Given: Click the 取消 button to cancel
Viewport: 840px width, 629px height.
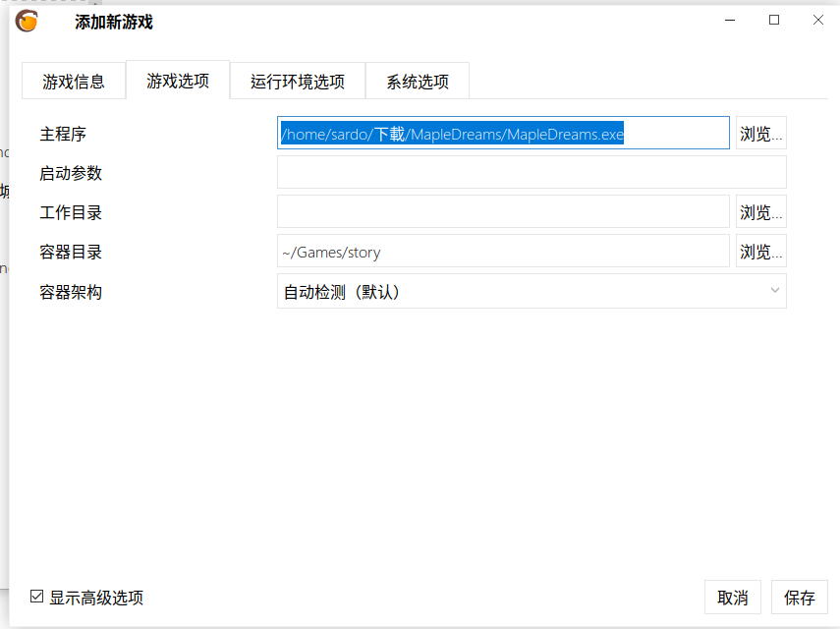Looking at the screenshot, I should [x=733, y=597].
